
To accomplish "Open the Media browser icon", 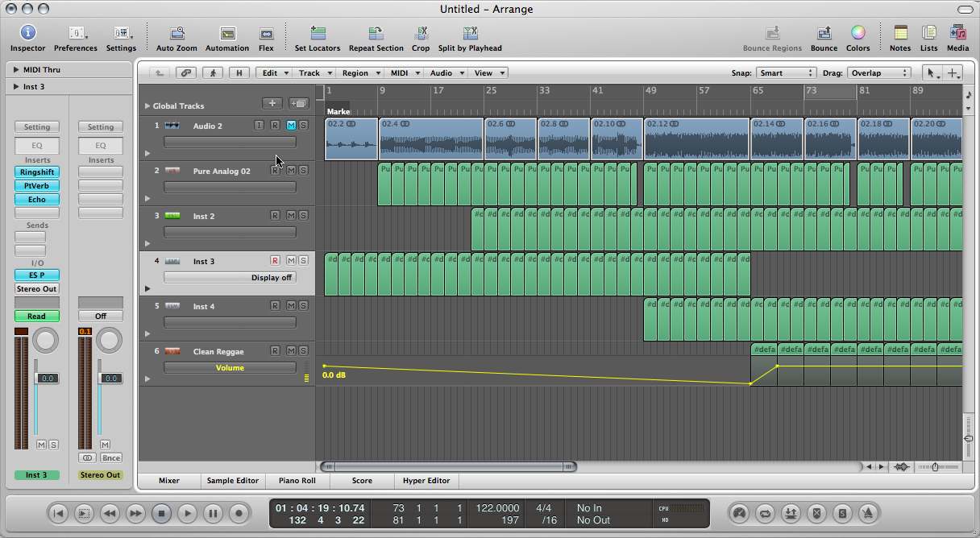I will pos(957,33).
